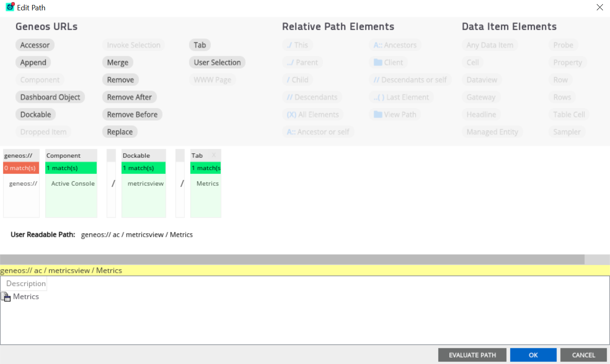Click the Property data item element

pyautogui.click(x=567, y=62)
